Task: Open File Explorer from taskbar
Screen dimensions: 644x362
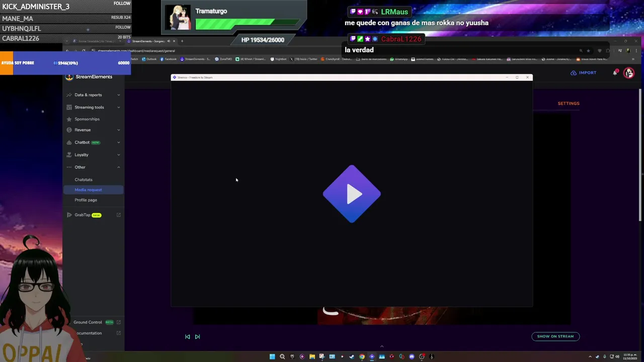Action: click(312, 356)
